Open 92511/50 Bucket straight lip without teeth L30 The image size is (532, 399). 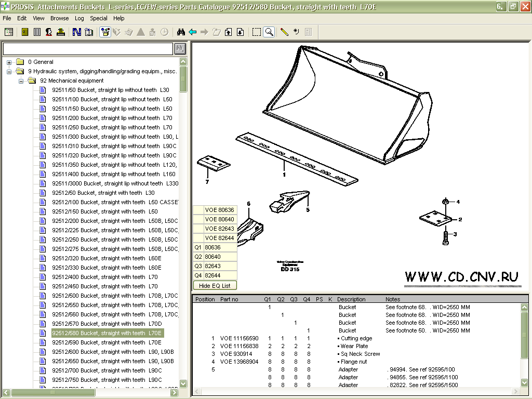[x=111, y=90]
